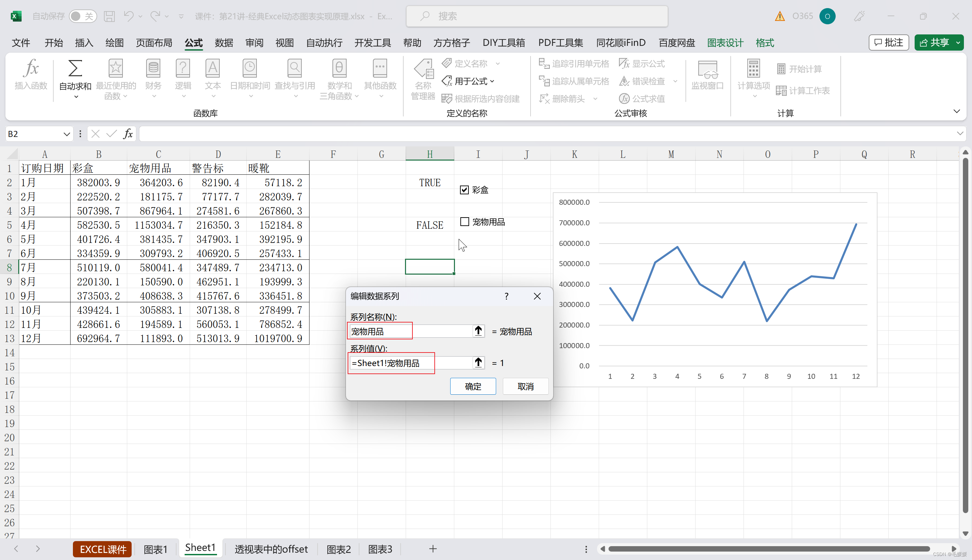Switch to the 图表1 sheet tab
Screen dimensions: 972x560
point(156,549)
